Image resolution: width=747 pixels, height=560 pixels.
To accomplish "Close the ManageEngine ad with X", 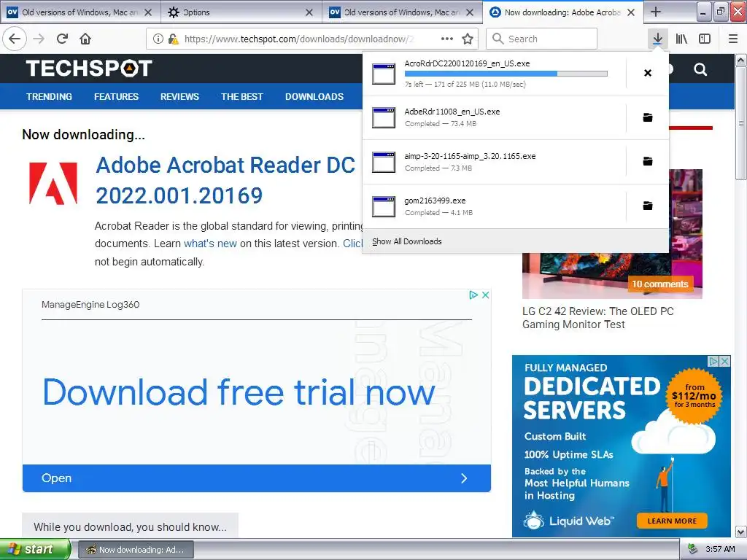I will (485, 295).
